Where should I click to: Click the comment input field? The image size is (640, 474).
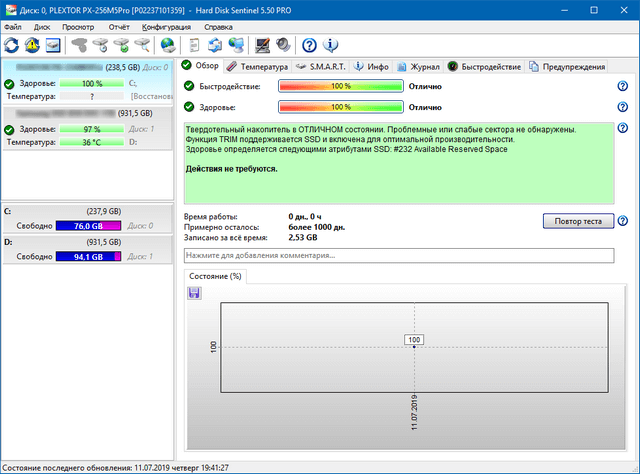click(398, 256)
